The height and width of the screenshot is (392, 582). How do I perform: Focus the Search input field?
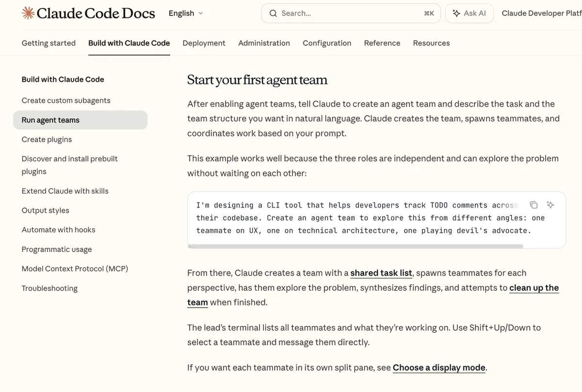point(351,14)
